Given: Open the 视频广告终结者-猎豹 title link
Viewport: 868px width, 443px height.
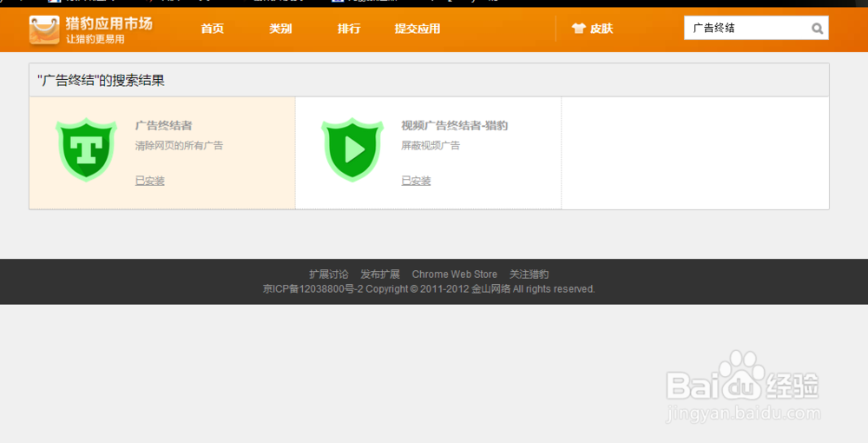Looking at the screenshot, I should 455,126.
